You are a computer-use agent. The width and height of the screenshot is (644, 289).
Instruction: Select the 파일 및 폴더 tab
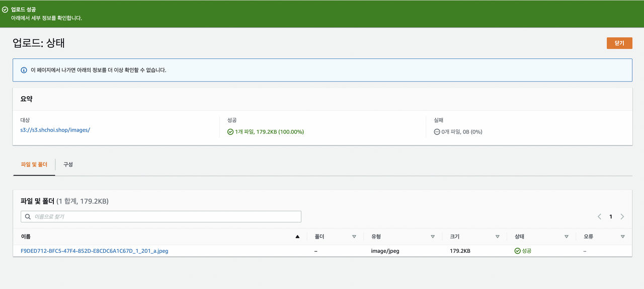click(34, 165)
